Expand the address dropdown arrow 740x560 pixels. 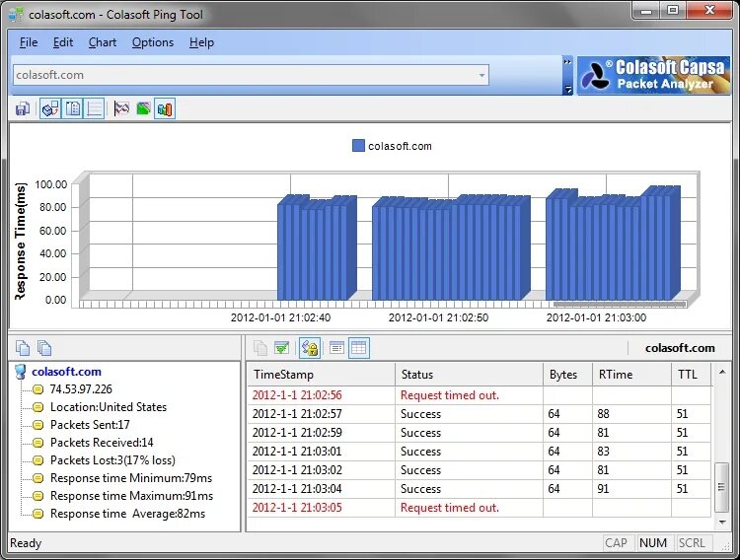[x=481, y=75]
